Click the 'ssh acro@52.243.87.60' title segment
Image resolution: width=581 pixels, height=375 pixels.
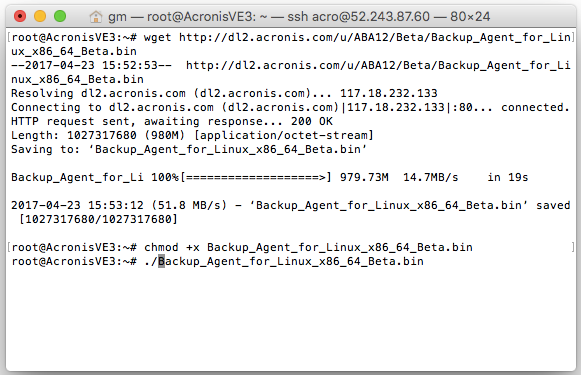(359, 17)
